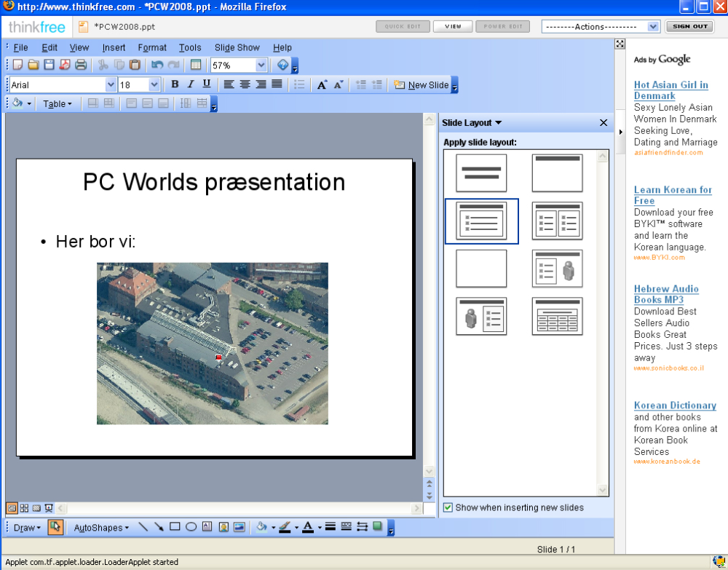Image resolution: width=728 pixels, height=570 pixels.
Task: Select the Oval drawing tool
Action: (x=191, y=527)
